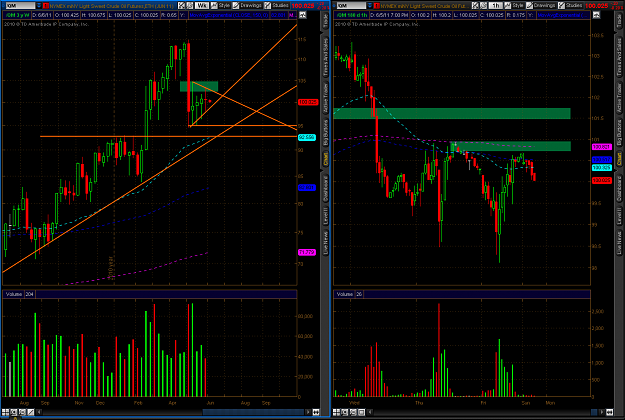625x420 pixels.
Task: Click left scroll arrow of right chart scrollbar
Action: [370, 412]
